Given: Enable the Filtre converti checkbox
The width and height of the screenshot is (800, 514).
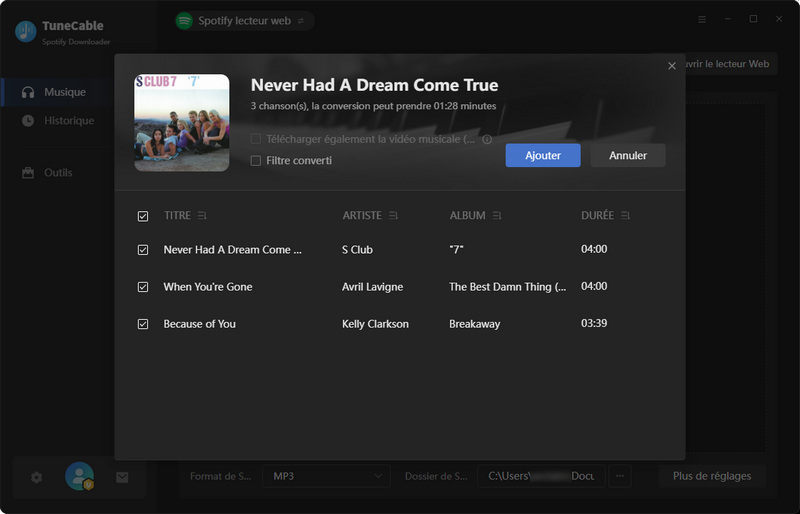Looking at the screenshot, I should 256,160.
